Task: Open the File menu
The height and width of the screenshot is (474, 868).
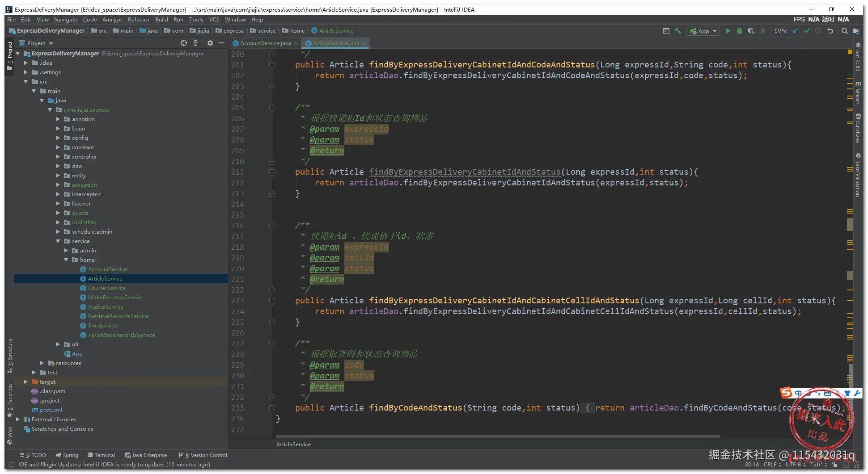Action: tap(12, 20)
